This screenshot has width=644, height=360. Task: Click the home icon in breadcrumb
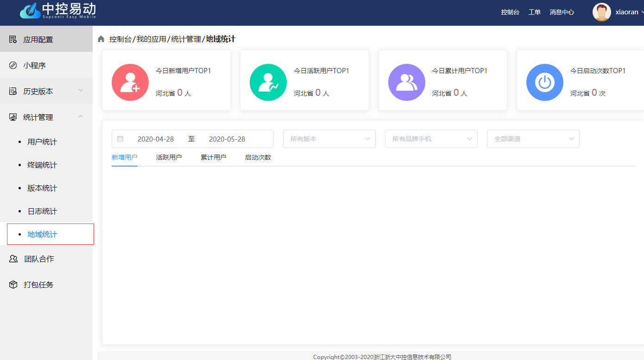point(101,39)
